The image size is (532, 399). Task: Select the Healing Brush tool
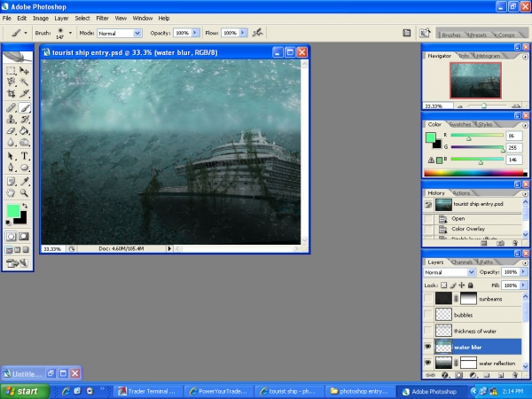click(11, 108)
